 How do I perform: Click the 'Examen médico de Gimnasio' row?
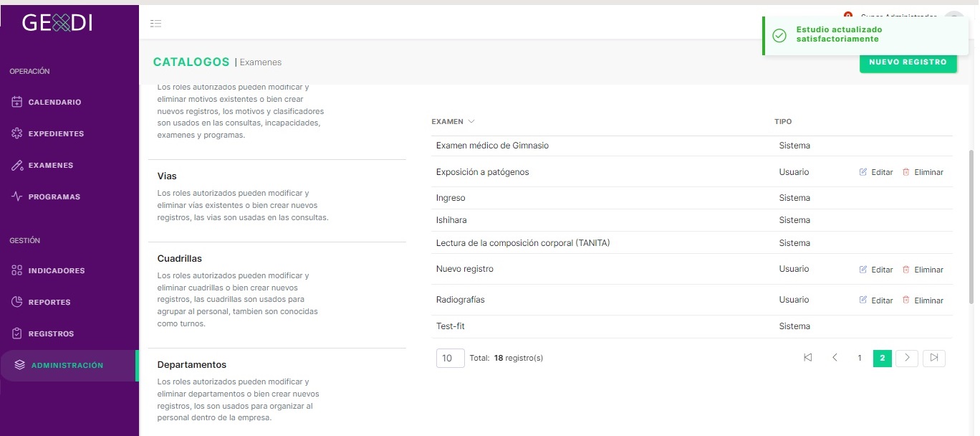(x=692, y=146)
